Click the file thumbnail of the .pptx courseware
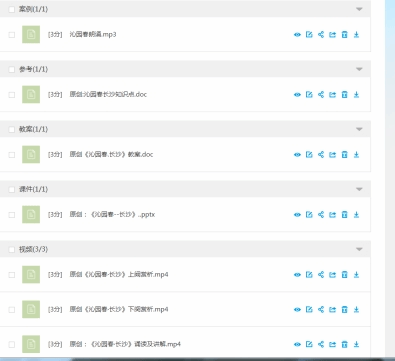This screenshot has height=361, width=395. tap(31, 214)
